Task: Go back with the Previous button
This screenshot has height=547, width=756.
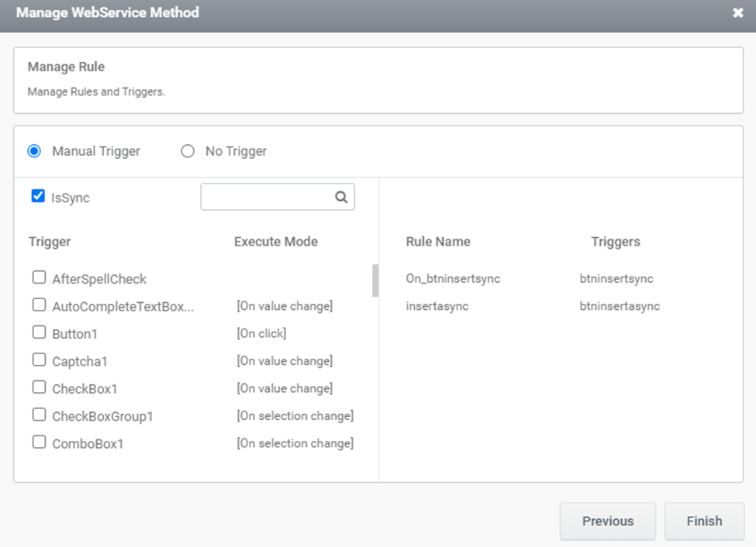Action: (607, 521)
